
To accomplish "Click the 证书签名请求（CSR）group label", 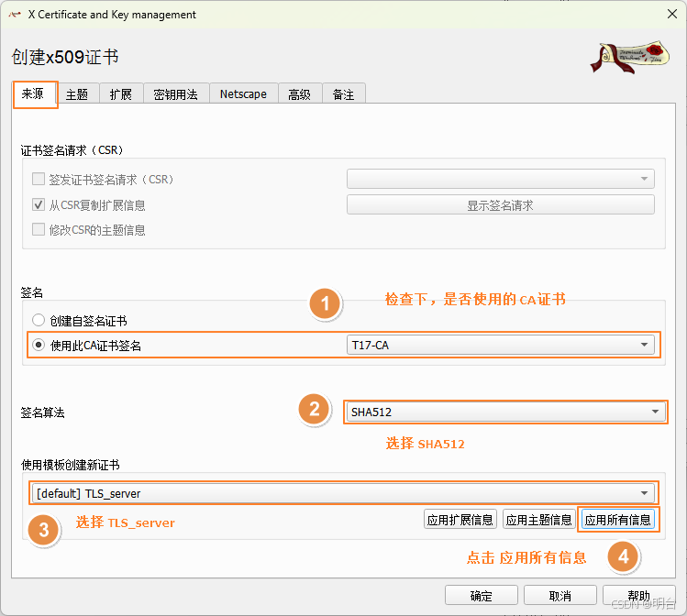I will click(72, 150).
